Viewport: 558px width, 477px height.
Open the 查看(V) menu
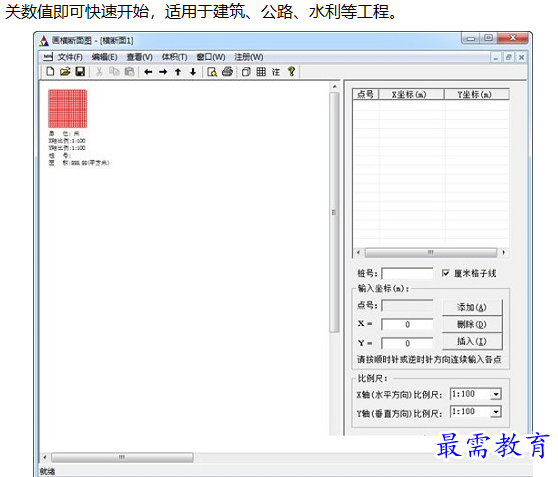(140, 57)
